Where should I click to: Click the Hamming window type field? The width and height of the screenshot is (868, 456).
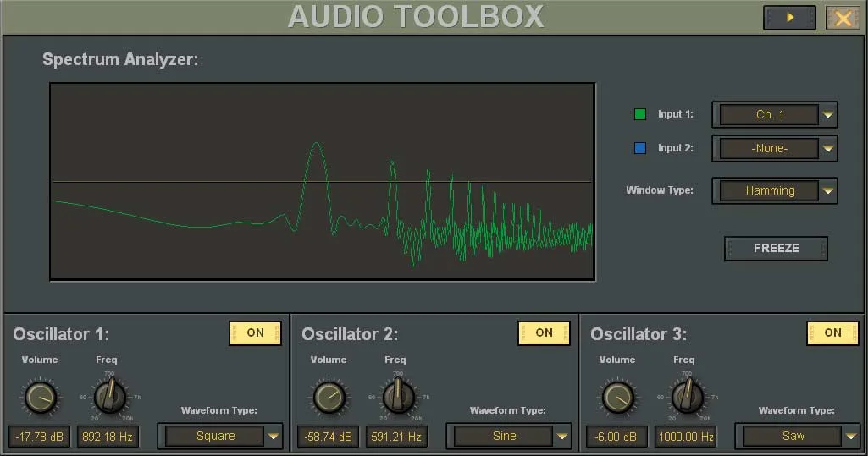click(770, 191)
